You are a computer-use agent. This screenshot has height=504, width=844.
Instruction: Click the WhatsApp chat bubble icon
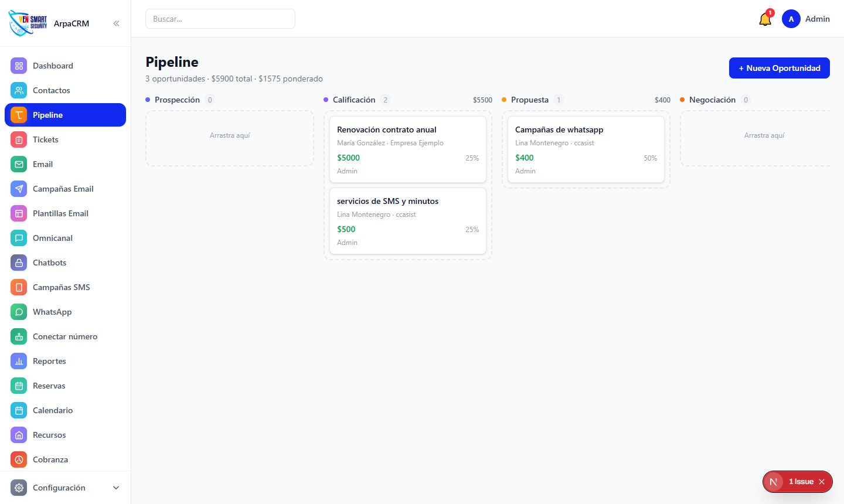coord(19,312)
